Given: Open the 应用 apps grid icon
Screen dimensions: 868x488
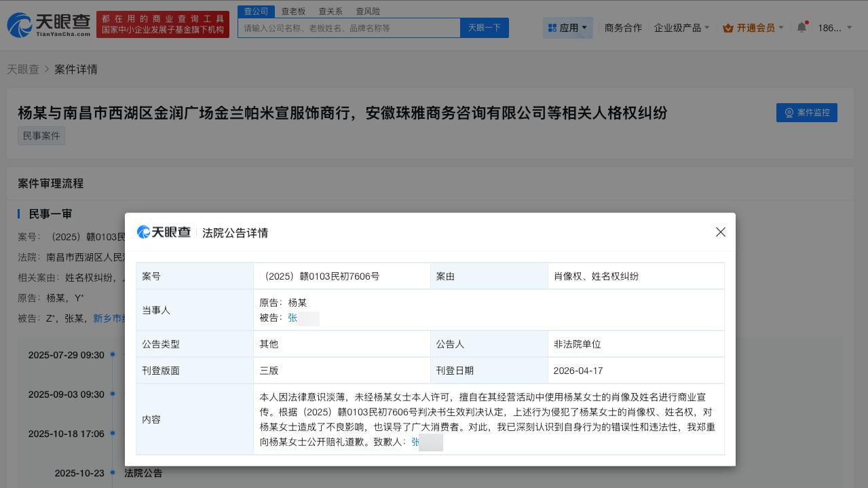Looking at the screenshot, I should (x=552, y=27).
